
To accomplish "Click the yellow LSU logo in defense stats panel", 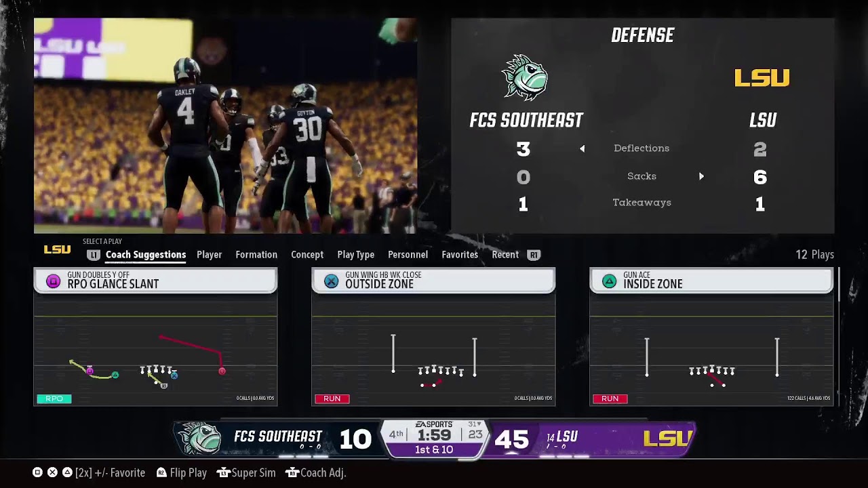I will pos(762,78).
